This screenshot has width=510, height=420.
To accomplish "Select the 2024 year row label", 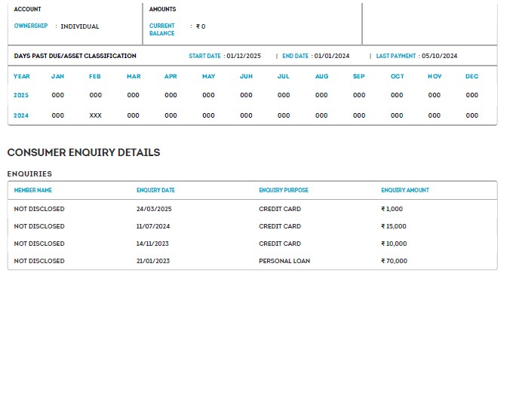I will coord(22,115).
